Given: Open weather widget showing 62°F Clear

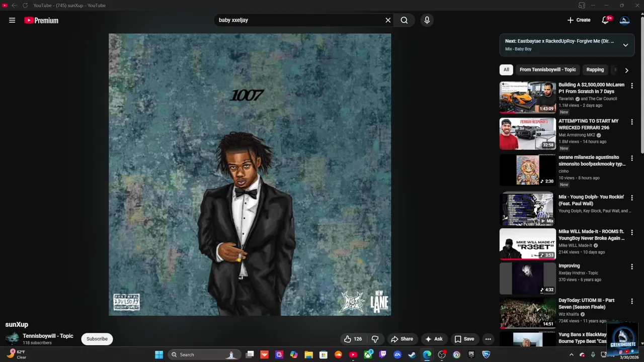Looking at the screenshot, I should point(17,354).
